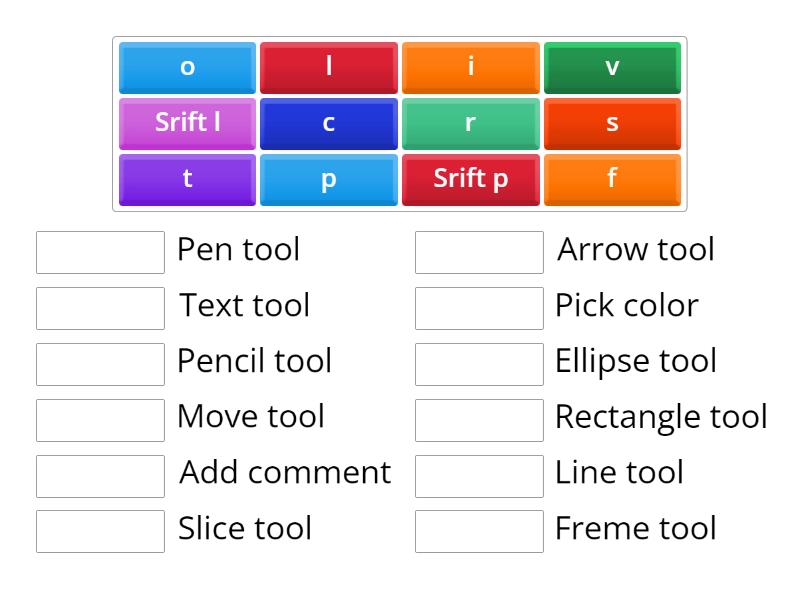
Task: Click the box next to Add comment
Action: [x=99, y=473]
